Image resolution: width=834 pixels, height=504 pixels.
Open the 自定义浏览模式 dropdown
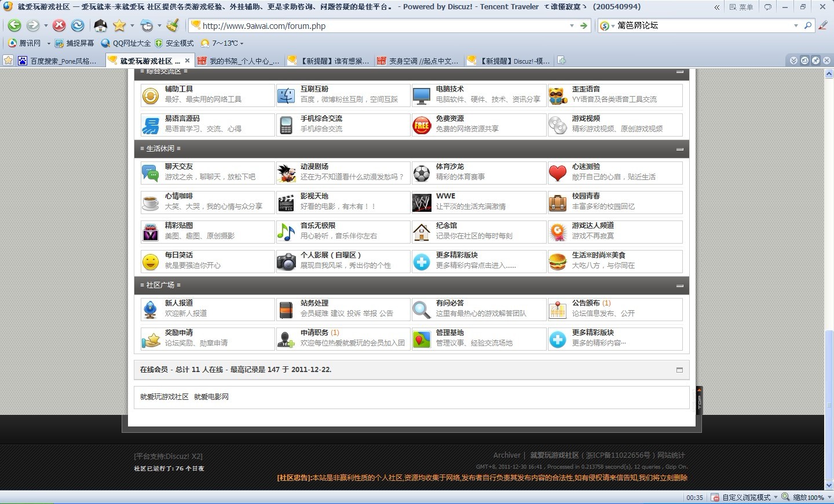(776, 498)
